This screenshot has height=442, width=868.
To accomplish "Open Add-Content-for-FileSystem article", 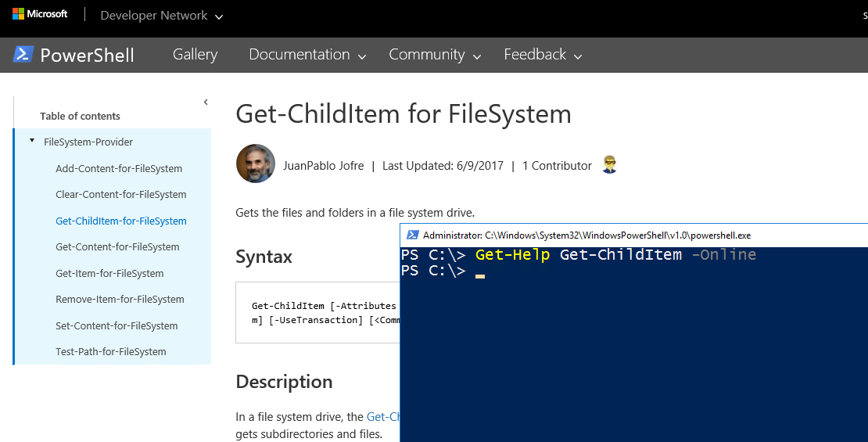I will point(119,168).
